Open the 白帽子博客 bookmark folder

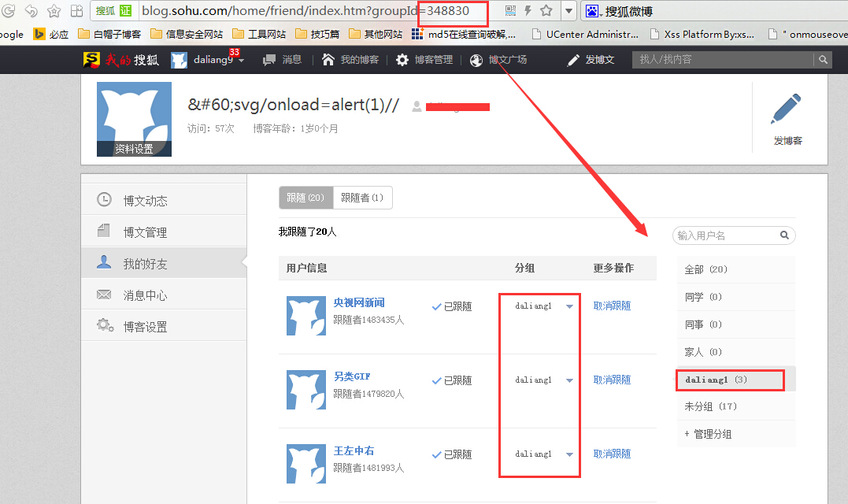pos(109,34)
